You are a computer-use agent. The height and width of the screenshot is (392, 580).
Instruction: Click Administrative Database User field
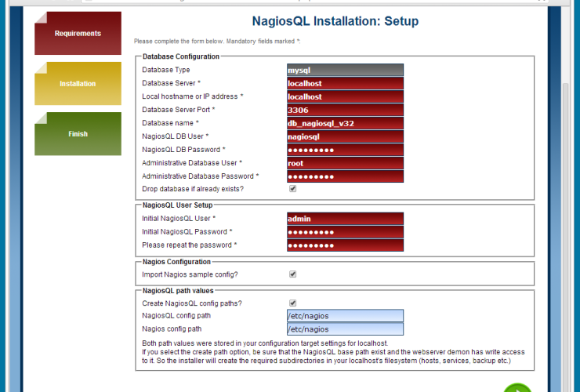pos(345,163)
